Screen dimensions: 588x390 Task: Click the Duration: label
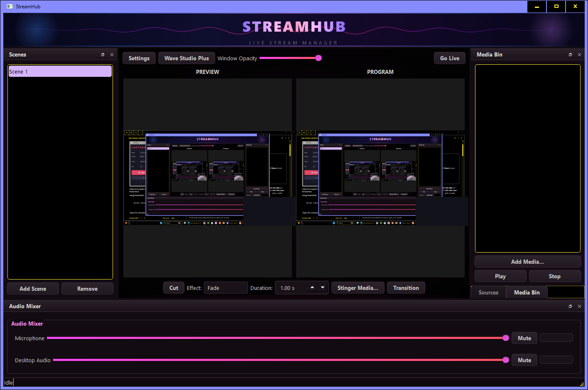(262, 288)
